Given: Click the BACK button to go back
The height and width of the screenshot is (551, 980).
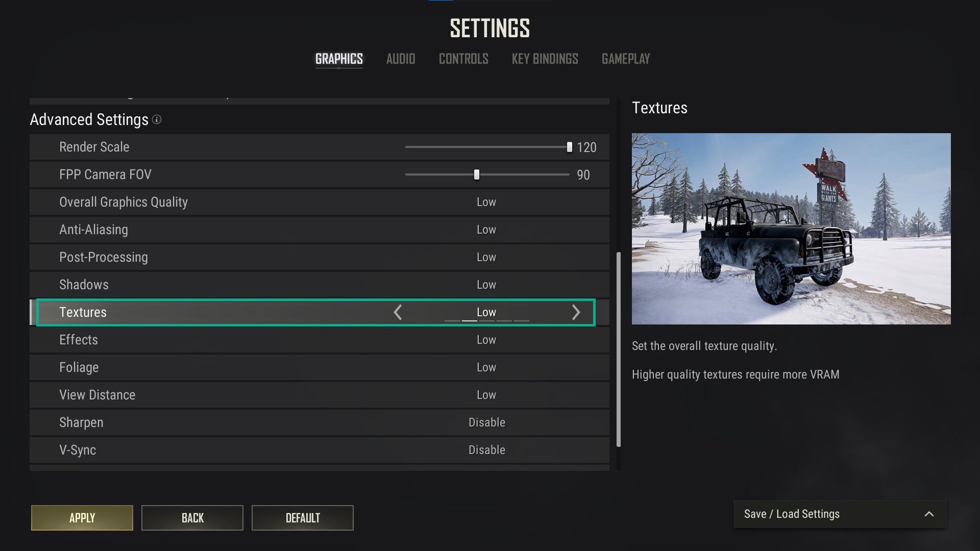Looking at the screenshot, I should pos(192,518).
